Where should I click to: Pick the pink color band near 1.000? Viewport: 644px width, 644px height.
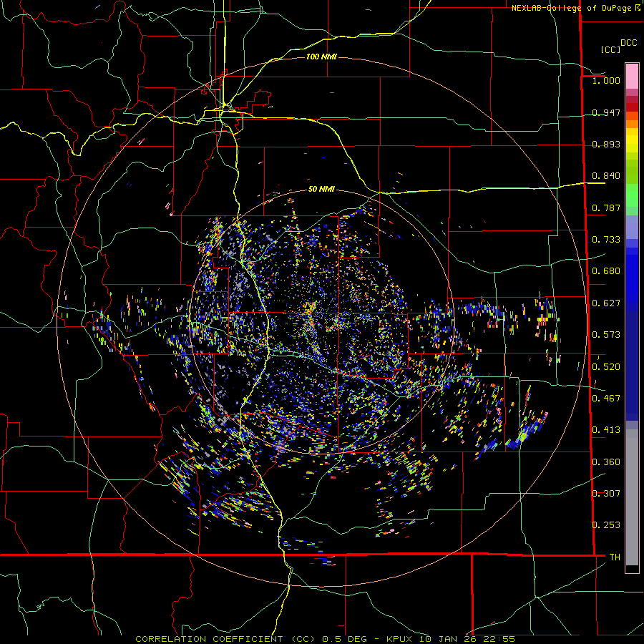632,76
